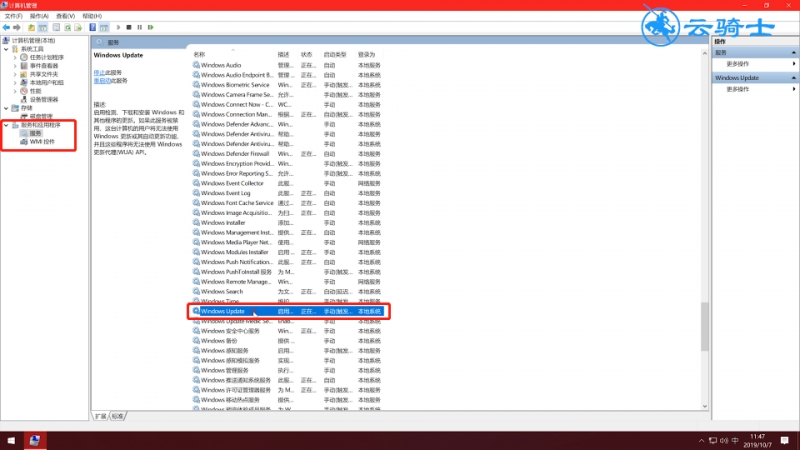Open 更多操作 under 服务 actions

click(x=738, y=64)
